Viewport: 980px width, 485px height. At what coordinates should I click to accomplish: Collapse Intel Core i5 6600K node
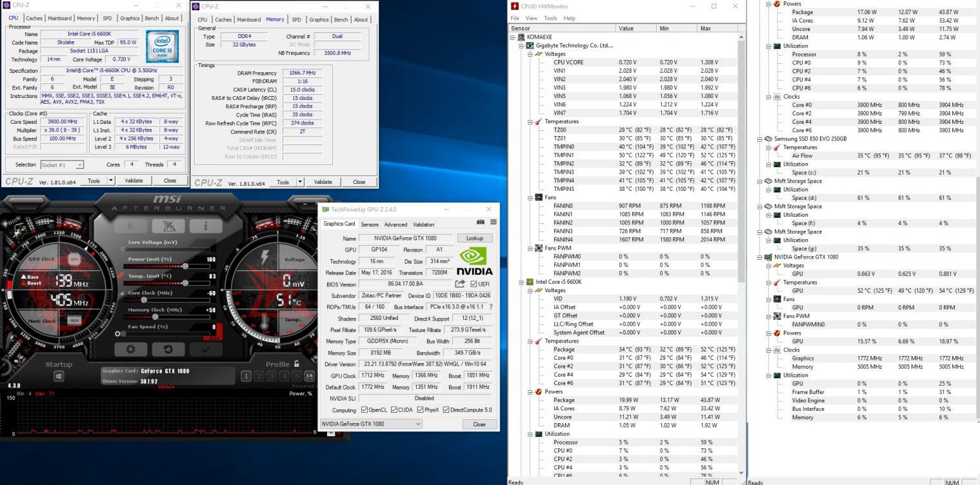[522, 282]
